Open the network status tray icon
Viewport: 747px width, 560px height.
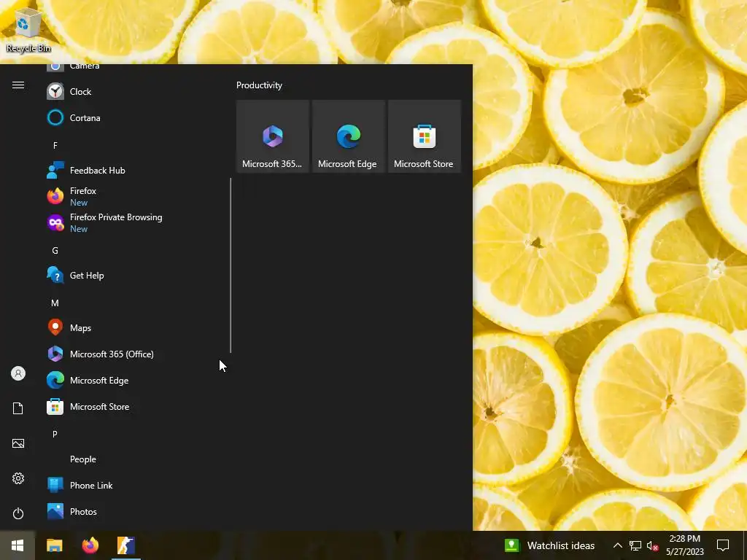click(x=635, y=545)
